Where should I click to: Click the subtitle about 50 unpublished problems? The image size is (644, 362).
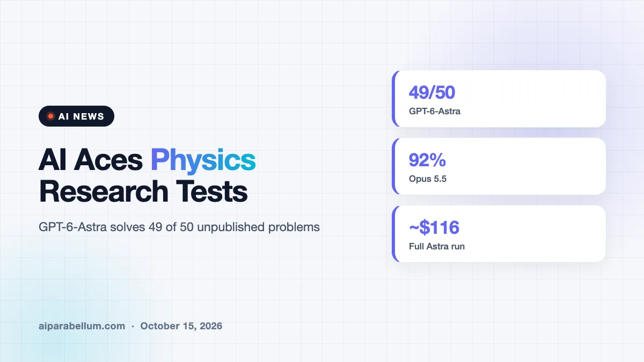(x=179, y=227)
